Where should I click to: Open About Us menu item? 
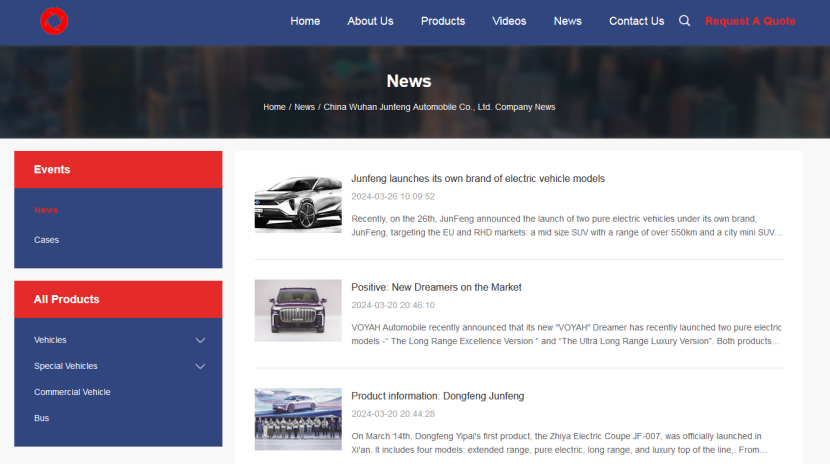(x=370, y=21)
